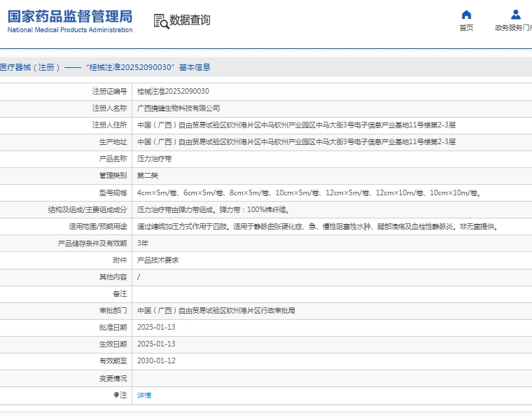Click the 注册证编号 row label
The width and height of the screenshot is (532, 420).
coord(110,91)
